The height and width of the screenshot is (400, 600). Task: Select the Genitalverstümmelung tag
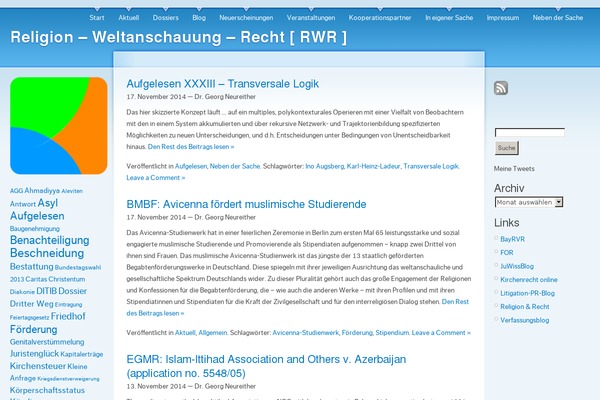coord(47,342)
